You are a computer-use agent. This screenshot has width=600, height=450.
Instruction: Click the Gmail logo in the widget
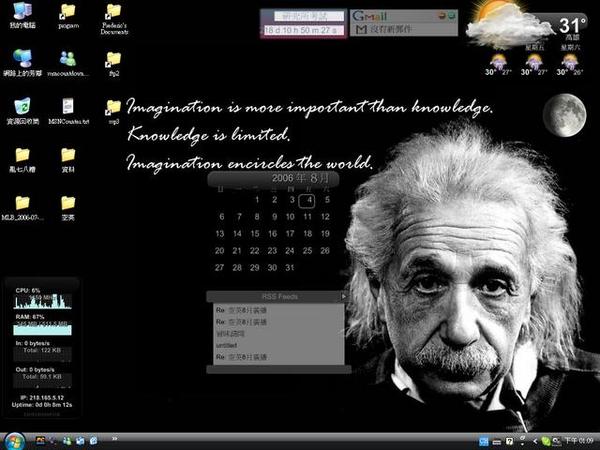(370, 16)
